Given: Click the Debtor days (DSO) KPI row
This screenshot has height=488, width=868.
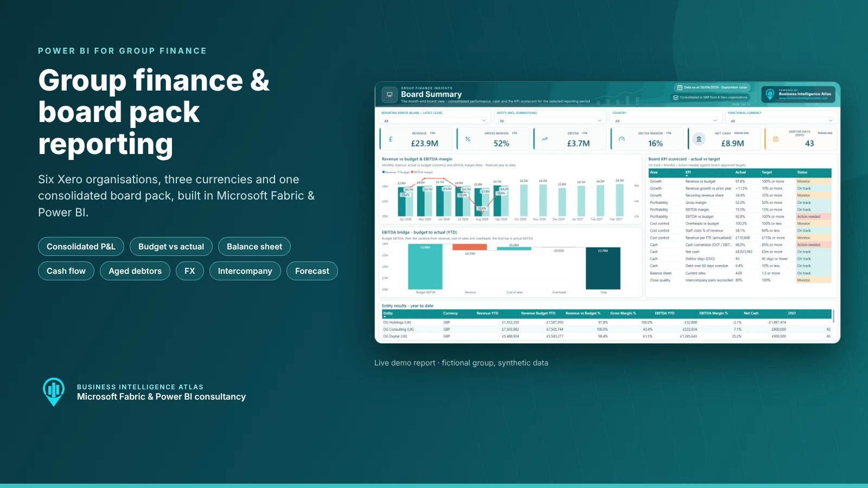Looking at the screenshot, I should pos(740,259).
